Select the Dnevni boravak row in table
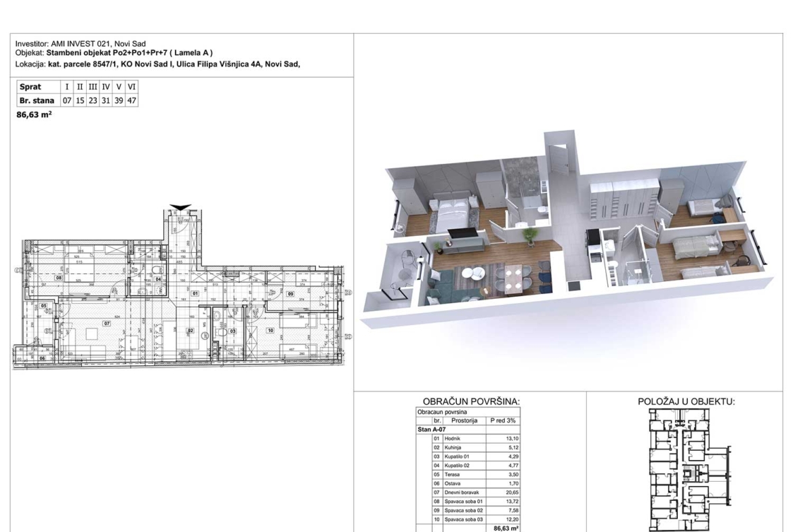The height and width of the screenshot is (532, 793). (469, 494)
